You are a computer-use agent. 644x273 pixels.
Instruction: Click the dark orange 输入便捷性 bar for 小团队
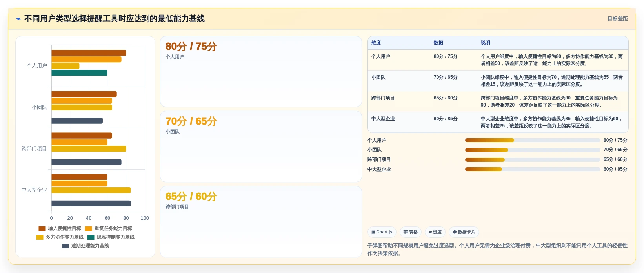pos(84,94)
